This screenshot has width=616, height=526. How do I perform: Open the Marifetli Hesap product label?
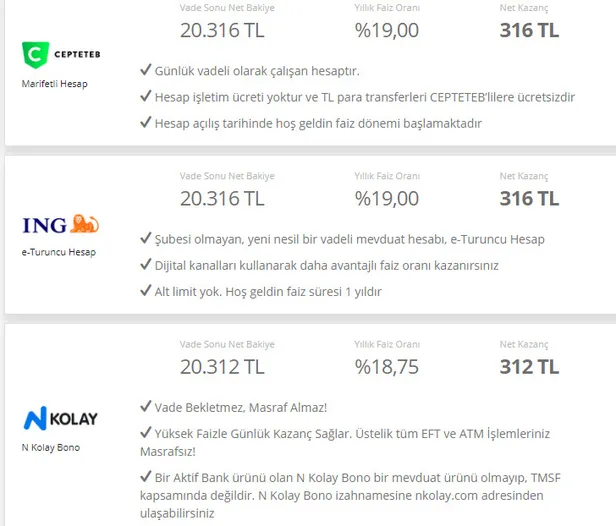55,84
